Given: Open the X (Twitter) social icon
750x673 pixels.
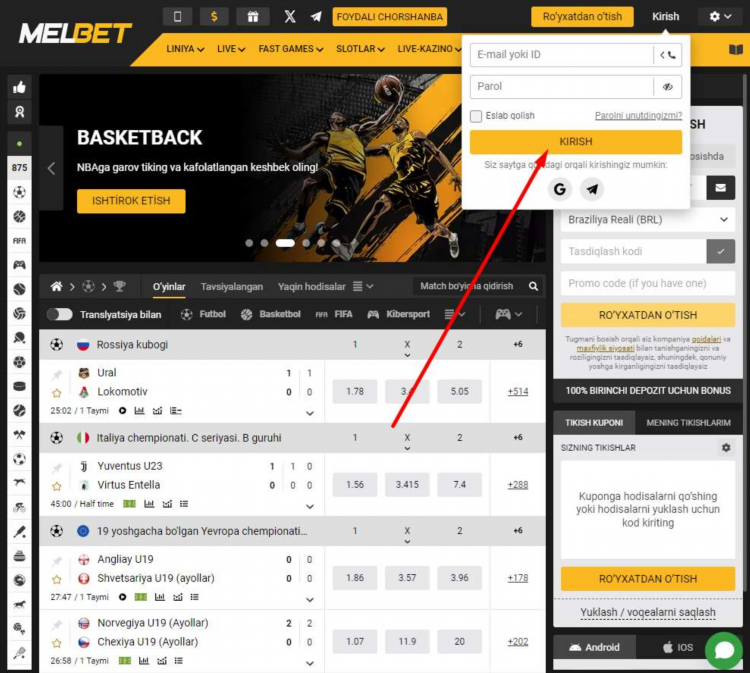Looking at the screenshot, I should (290, 17).
